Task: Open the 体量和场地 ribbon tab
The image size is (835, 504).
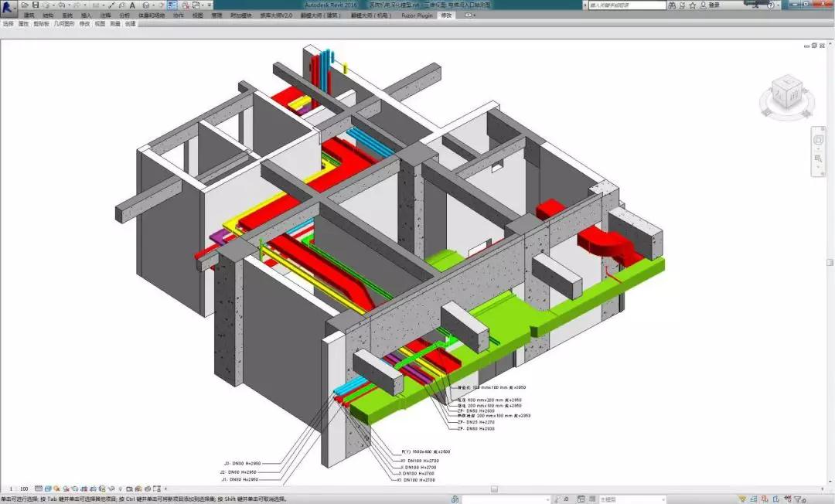Action: coord(152,15)
